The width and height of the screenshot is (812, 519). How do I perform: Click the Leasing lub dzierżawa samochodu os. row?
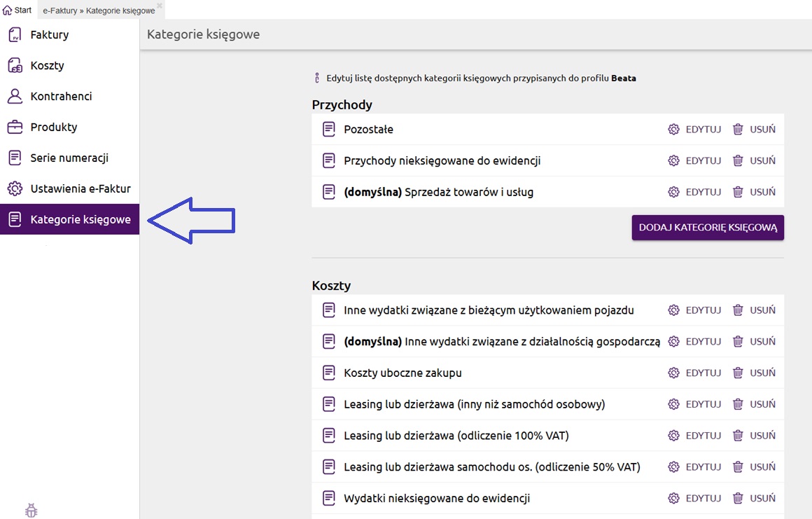491,467
